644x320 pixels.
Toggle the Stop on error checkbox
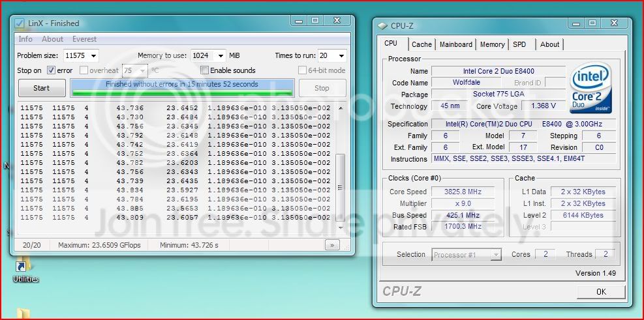[52, 70]
